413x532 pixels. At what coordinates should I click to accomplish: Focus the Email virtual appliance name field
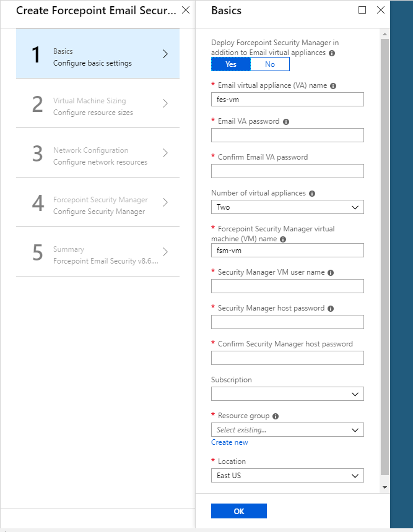point(287,100)
